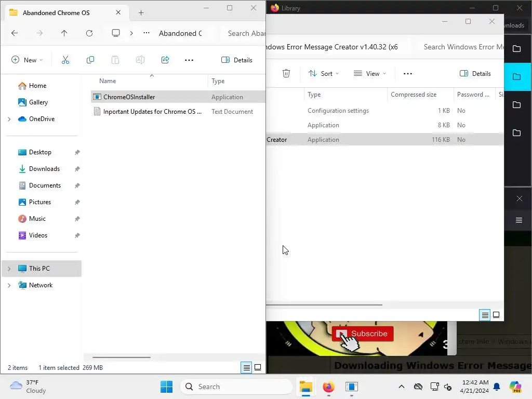Open the New dropdown

click(27, 60)
